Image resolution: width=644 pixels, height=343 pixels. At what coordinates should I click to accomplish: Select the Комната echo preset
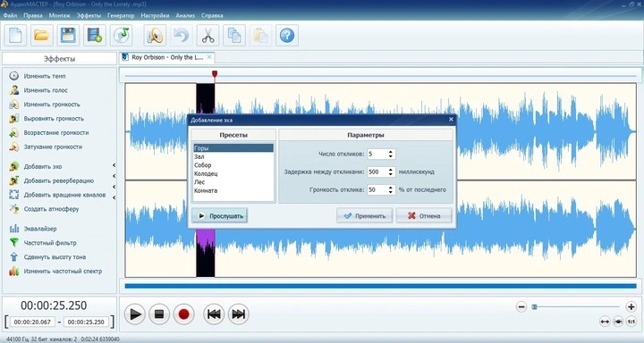coord(233,191)
